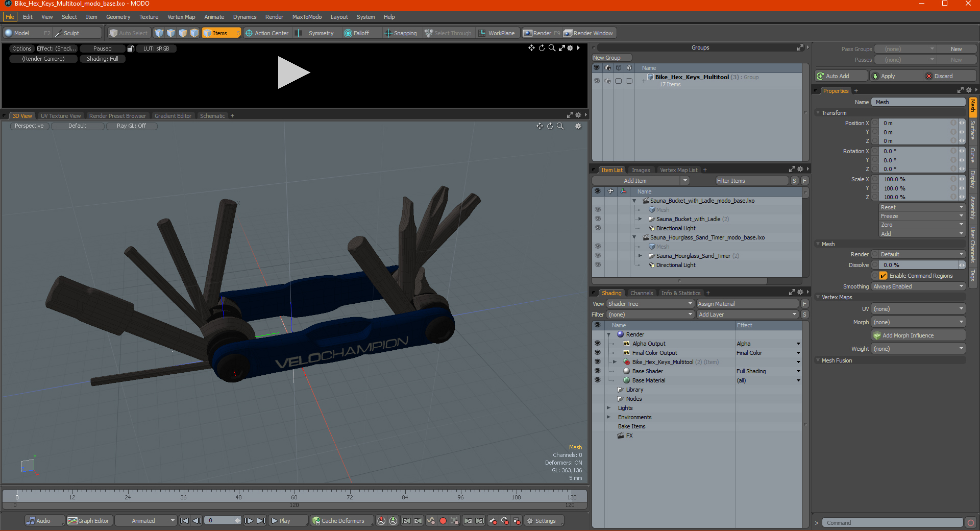980x531 pixels.
Task: Switch to Model layout mode
Action: (28, 33)
